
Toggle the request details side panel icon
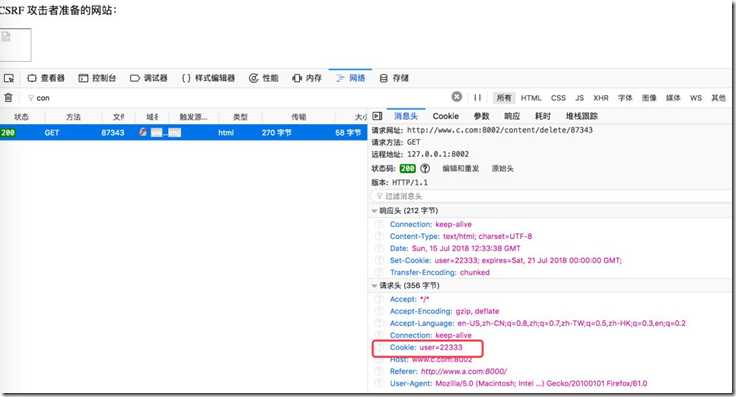(x=377, y=116)
